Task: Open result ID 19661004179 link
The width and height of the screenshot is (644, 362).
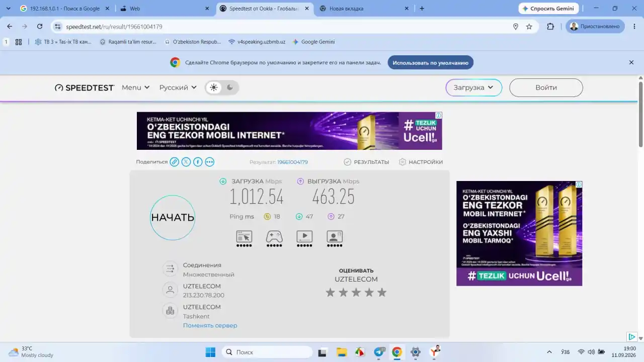Action: 292,162
